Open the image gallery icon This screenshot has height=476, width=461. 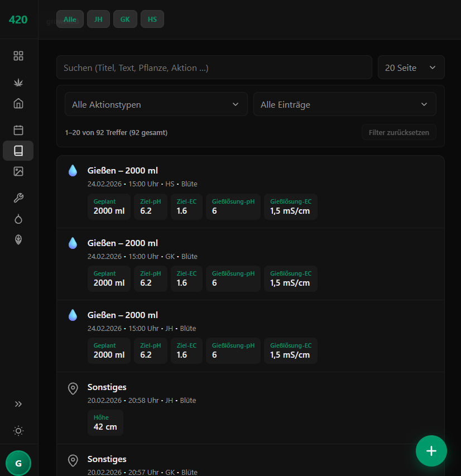tap(18, 171)
